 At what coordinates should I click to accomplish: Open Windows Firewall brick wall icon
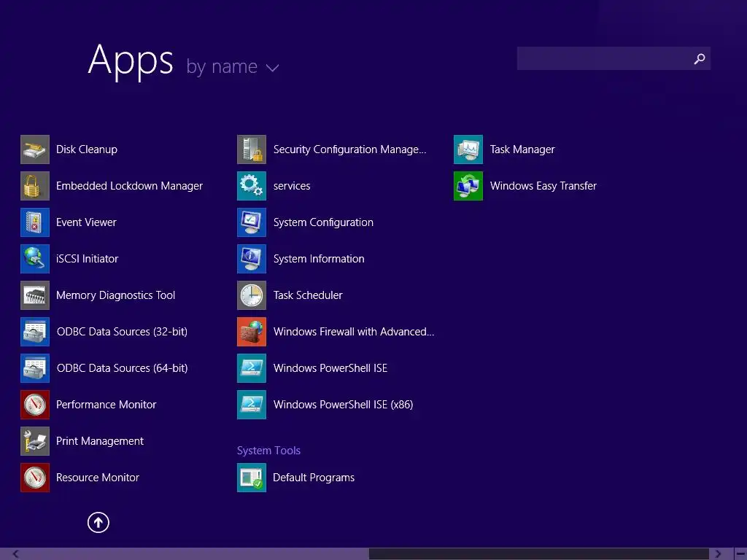point(252,332)
